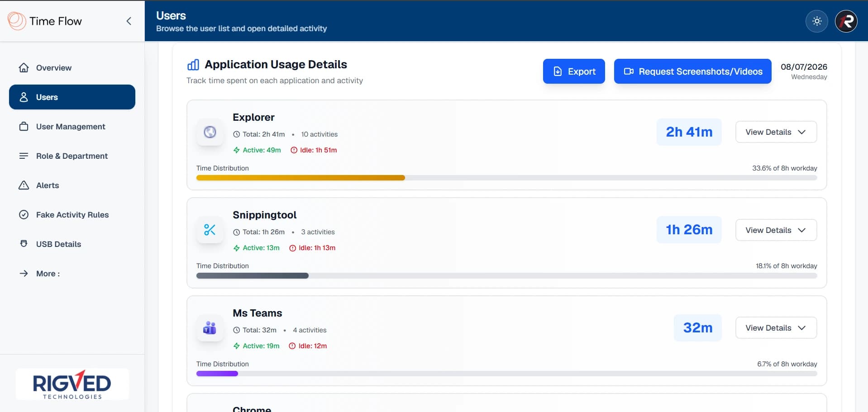Viewport: 868px width, 412px height.
Task: Click the Time Flow logo icon
Action: (x=17, y=21)
